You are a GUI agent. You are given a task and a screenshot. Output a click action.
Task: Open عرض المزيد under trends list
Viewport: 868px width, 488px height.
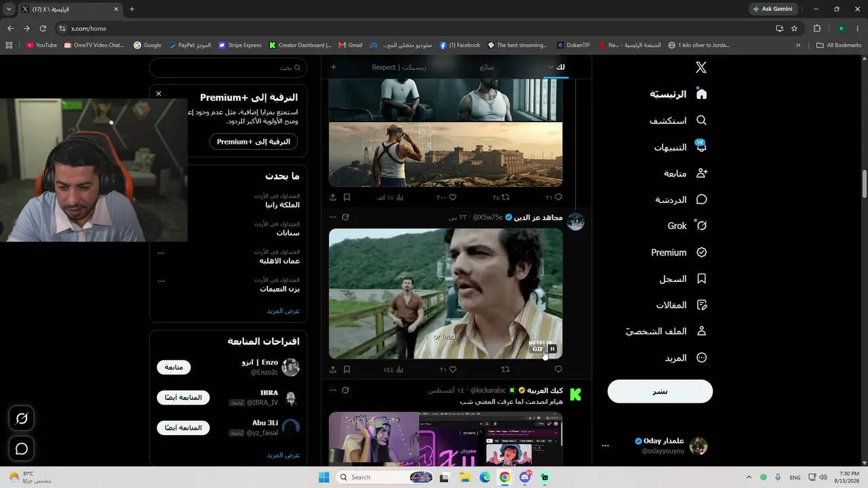coord(283,310)
